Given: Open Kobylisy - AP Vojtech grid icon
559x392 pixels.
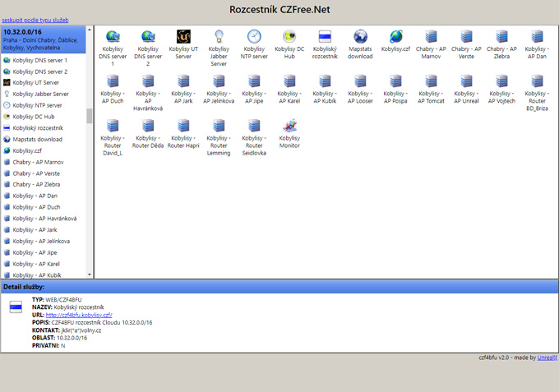Looking at the screenshot, I should pos(501,81).
